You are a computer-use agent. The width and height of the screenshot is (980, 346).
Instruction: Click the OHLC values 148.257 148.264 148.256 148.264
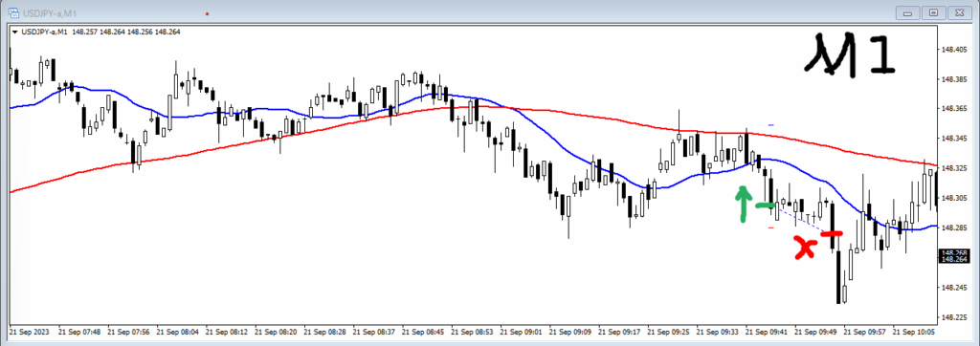125,32
